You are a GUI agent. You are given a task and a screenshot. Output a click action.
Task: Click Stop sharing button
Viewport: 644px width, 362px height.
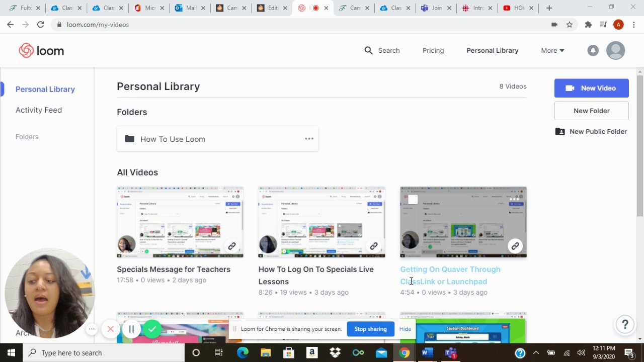click(370, 329)
